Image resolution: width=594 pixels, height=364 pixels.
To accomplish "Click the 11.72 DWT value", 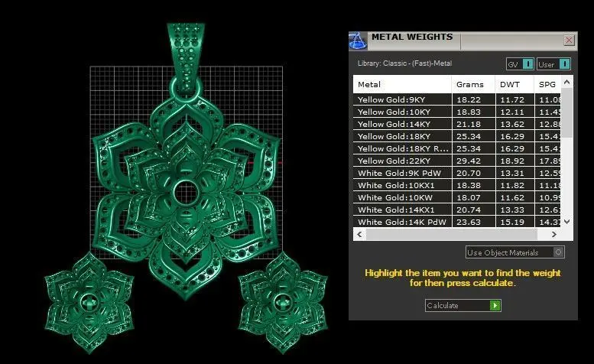I will 512,99.
